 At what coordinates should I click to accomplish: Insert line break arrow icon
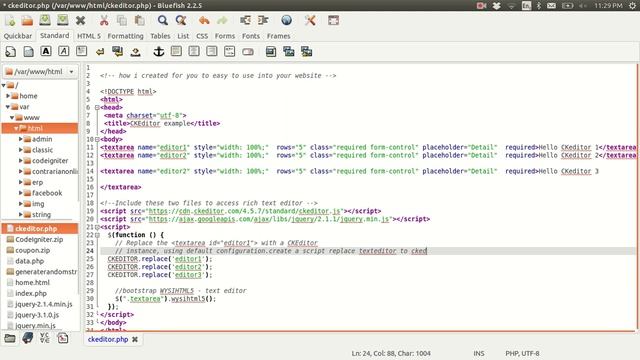(x=100, y=51)
